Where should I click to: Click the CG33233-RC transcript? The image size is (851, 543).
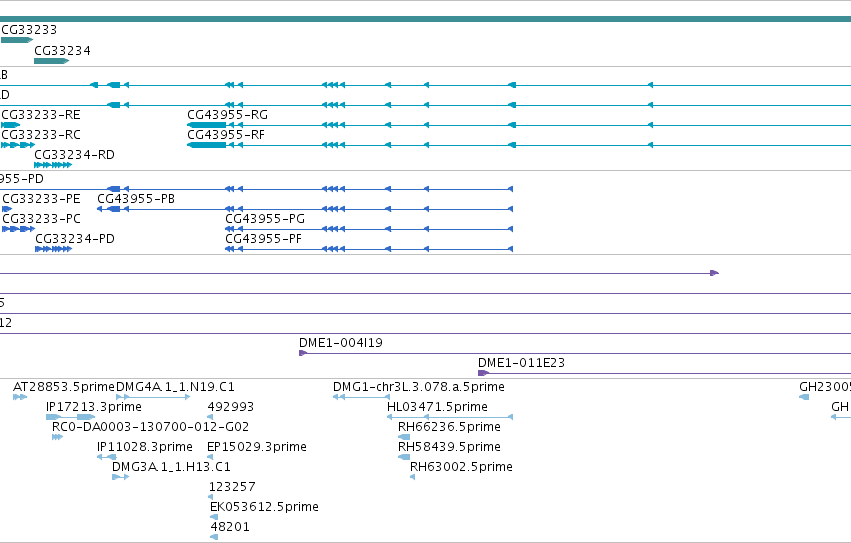point(18,145)
